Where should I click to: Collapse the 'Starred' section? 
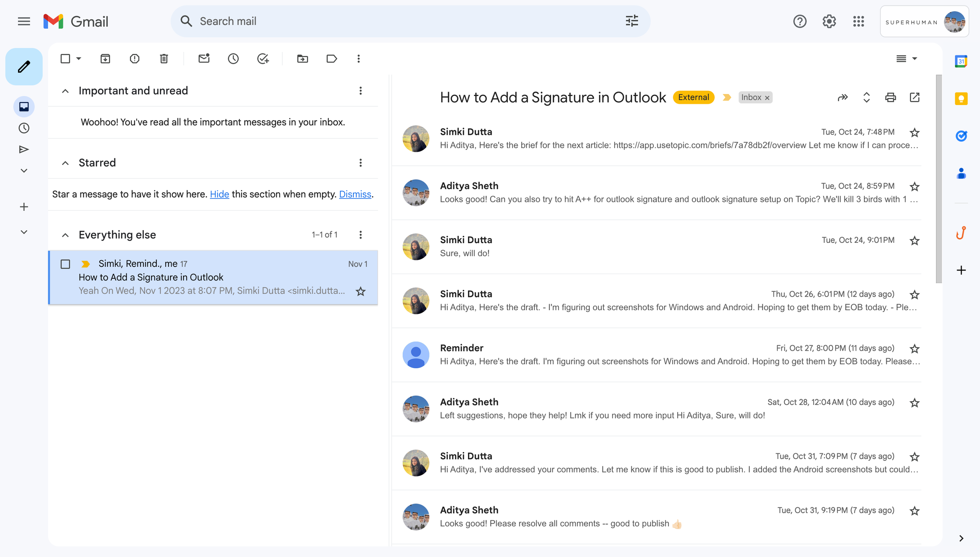(x=65, y=163)
